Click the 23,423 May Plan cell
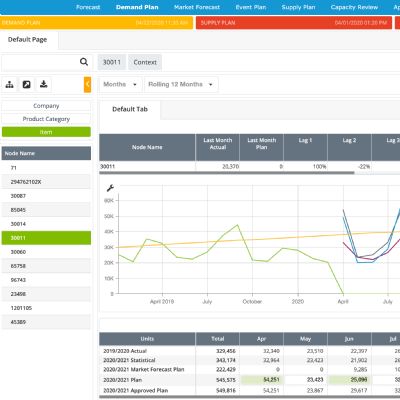This screenshot has height=400, width=400. pyautogui.click(x=306, y=380)
